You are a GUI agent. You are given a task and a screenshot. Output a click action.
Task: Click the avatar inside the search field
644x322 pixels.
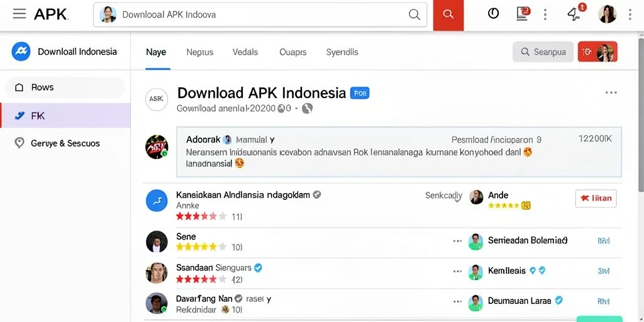pyautogui.click(x=108, y=14)
